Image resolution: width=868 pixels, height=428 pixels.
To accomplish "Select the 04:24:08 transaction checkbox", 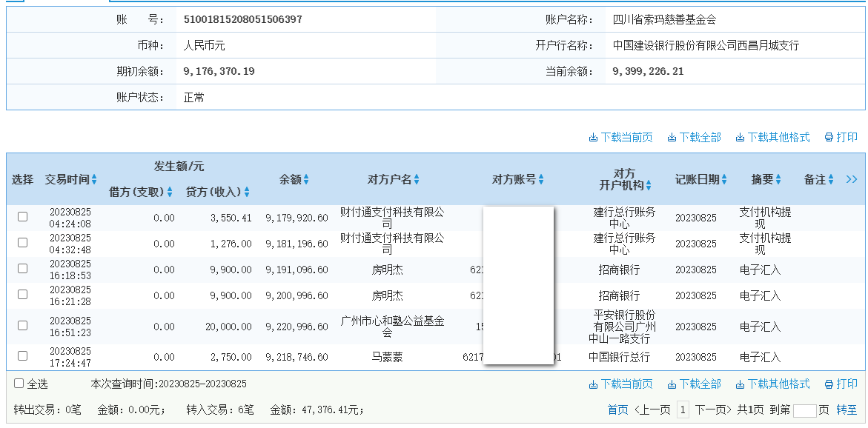I will coord(23,217).
